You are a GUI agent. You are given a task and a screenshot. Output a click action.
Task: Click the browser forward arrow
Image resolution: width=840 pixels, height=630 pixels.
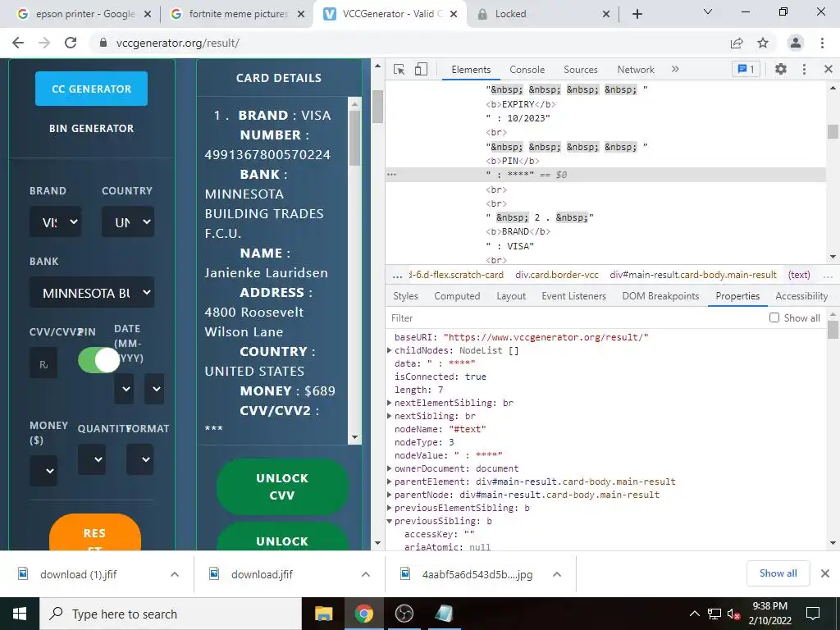pyautogui.click(x=44, y=43)
